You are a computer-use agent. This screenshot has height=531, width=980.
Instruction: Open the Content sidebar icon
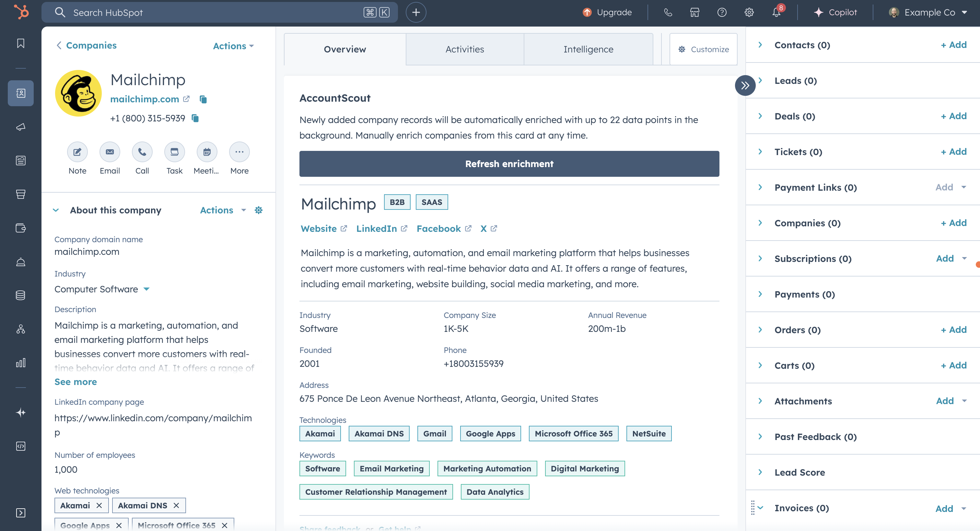tap(20, 160)
